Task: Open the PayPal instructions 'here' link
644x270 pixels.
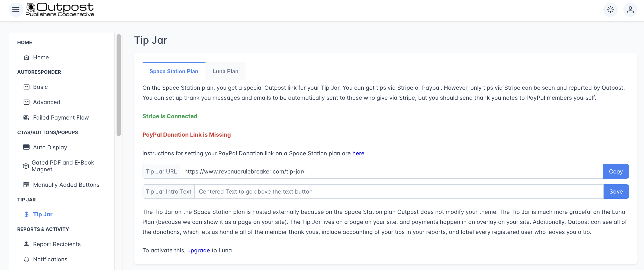Action: tap(358, 153)
